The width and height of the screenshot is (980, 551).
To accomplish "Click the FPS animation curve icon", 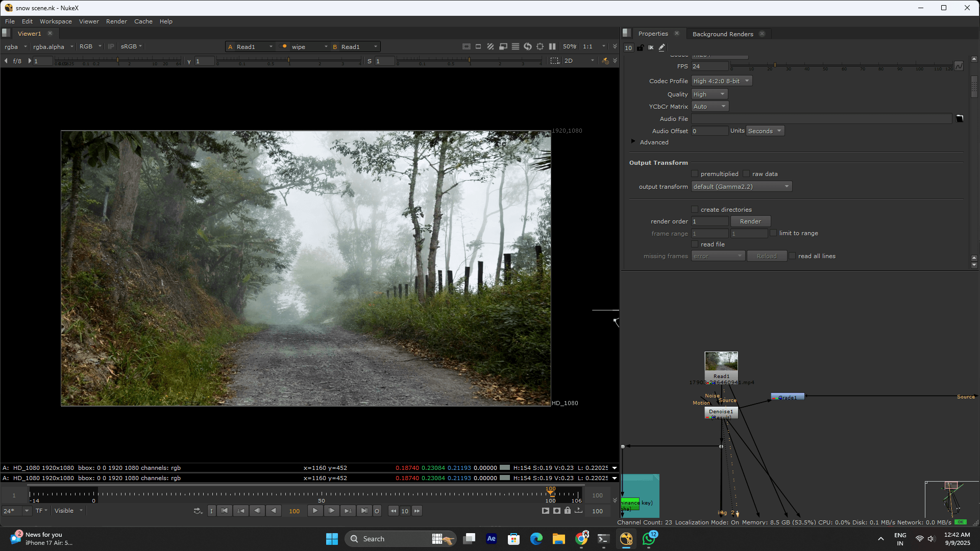I will coord(959,66).
